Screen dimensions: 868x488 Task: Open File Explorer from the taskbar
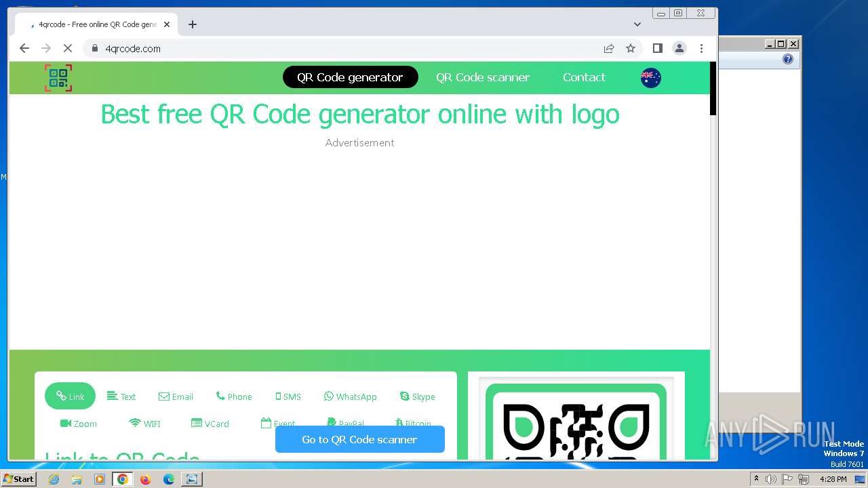click(77, 479)
